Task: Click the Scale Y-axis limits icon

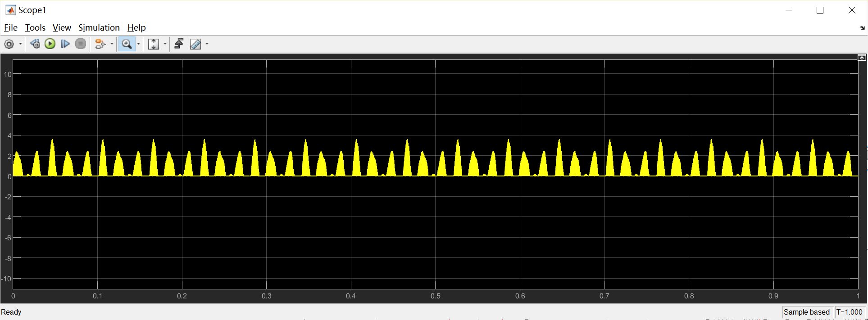Action: (x=154, y=44)
